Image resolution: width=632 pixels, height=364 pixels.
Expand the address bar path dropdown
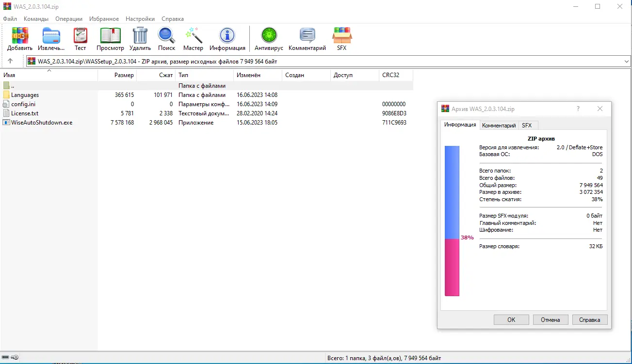[x=626, y=61]
